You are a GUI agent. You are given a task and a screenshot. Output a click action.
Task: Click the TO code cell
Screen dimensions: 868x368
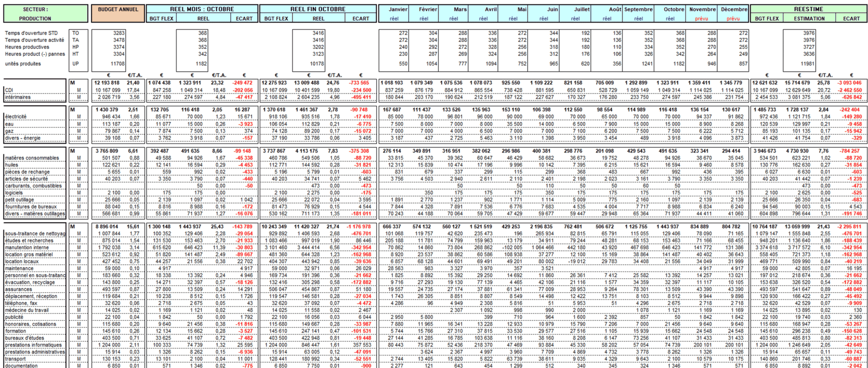point(76,33)
